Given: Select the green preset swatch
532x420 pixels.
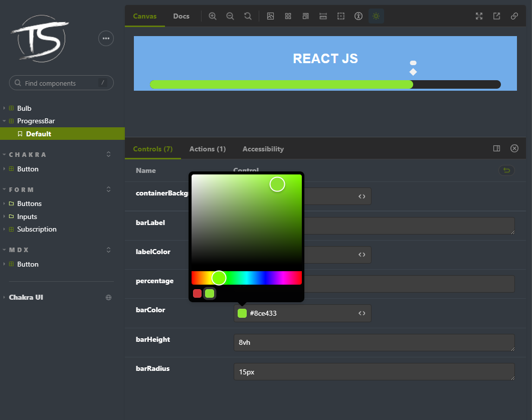Looking at the screenshot, I should click(x=210, y=293).
